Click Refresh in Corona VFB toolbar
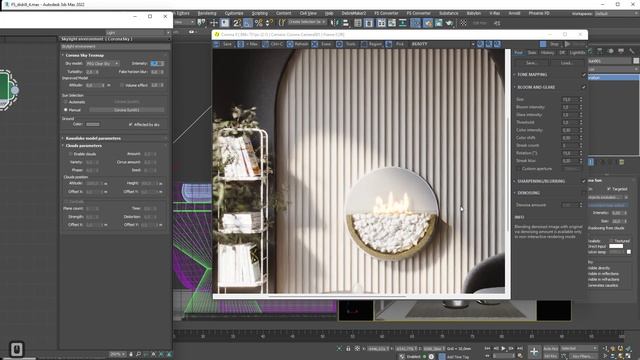 (298, 44)
